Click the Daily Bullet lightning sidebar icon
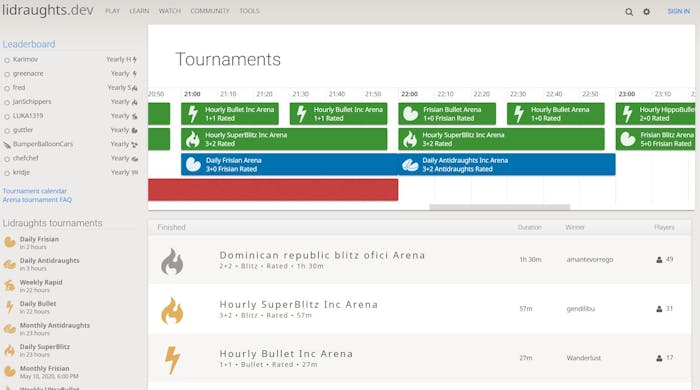The height and width of the screenshot is (390, 700). (x=9, y=307)
